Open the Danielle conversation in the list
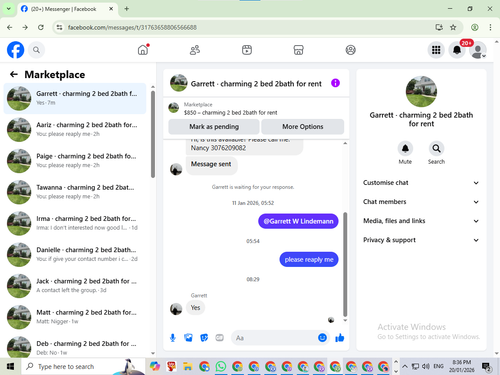 point(75,254)
